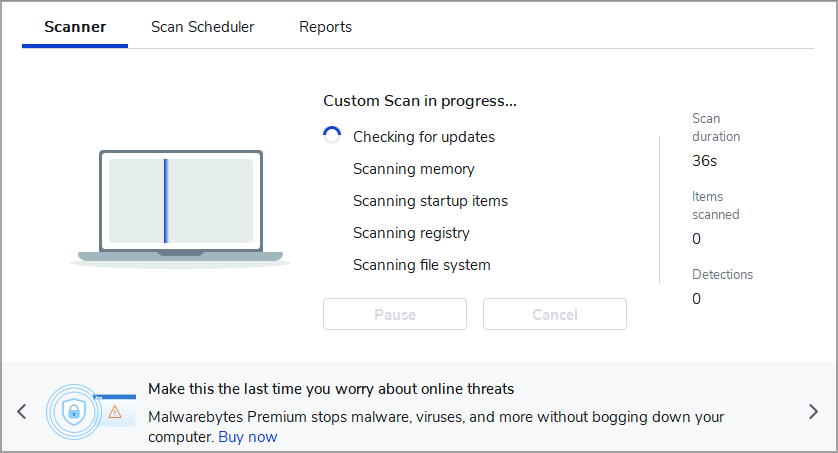Click the shield lock promo icon
Viewport: 838px width, 453px height.
(74, 412)
